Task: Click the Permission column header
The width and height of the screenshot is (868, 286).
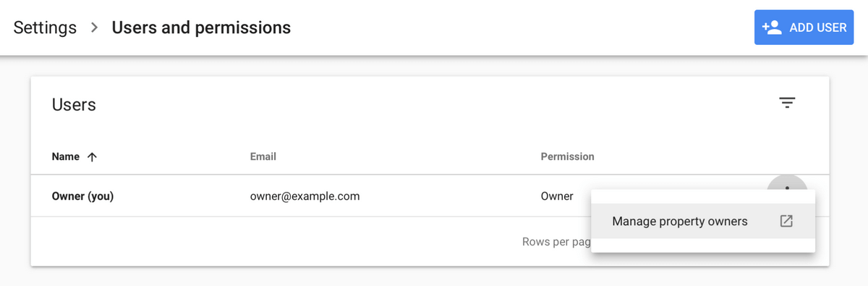Action: pos(568,156)
